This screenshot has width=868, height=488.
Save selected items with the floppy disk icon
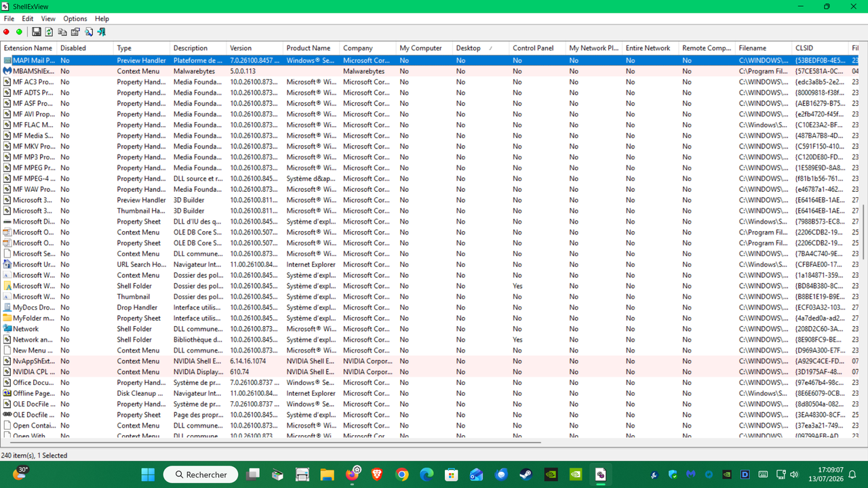point(37,32)
